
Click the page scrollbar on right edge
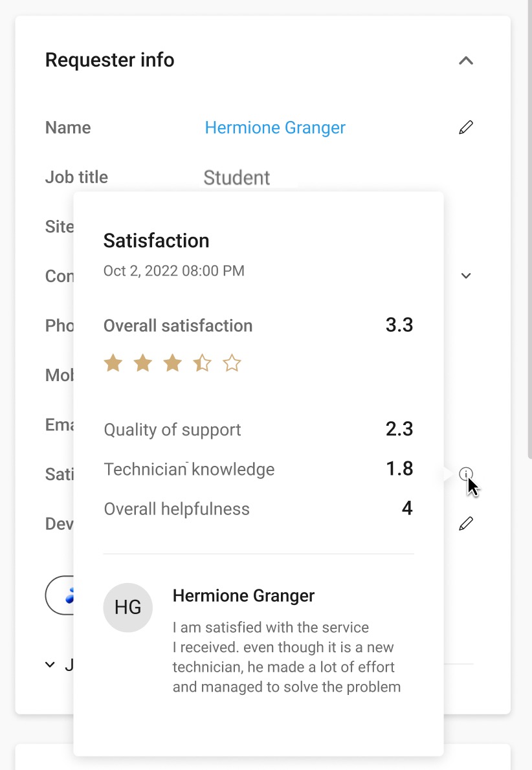point(529,231)
